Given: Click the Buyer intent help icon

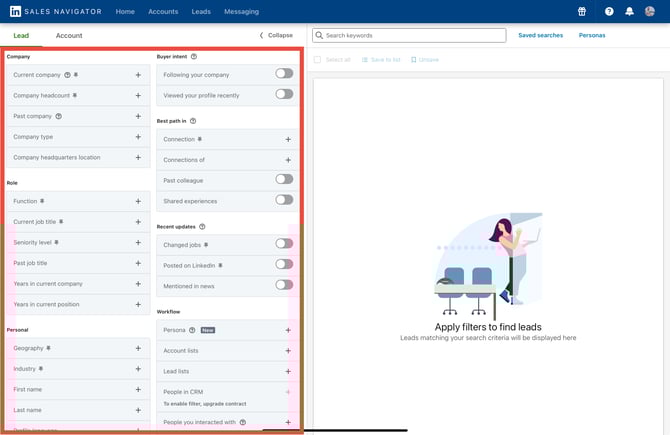Looking at the screenshot, I should (194, 57).
